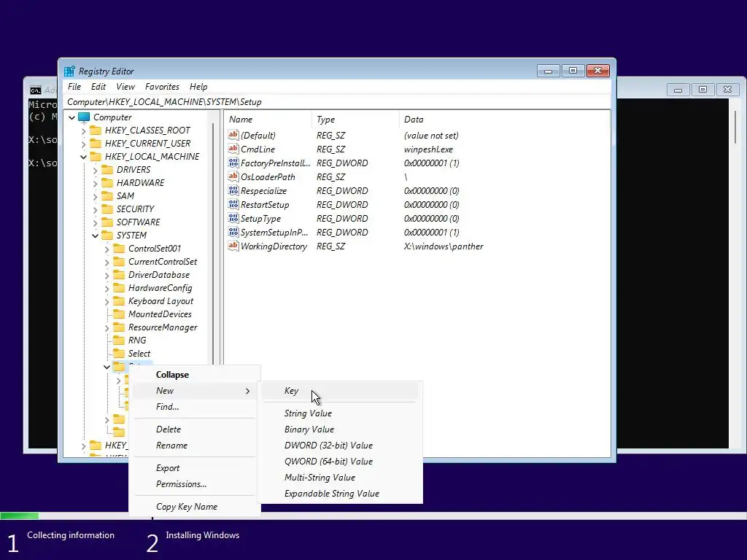Click the SAM folder icon
The height and width of the screenshot is (560, 747).
[108, 195]
